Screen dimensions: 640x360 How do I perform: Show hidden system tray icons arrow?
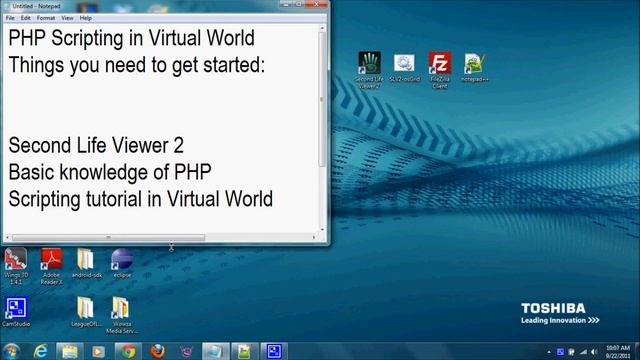[549, 352]
